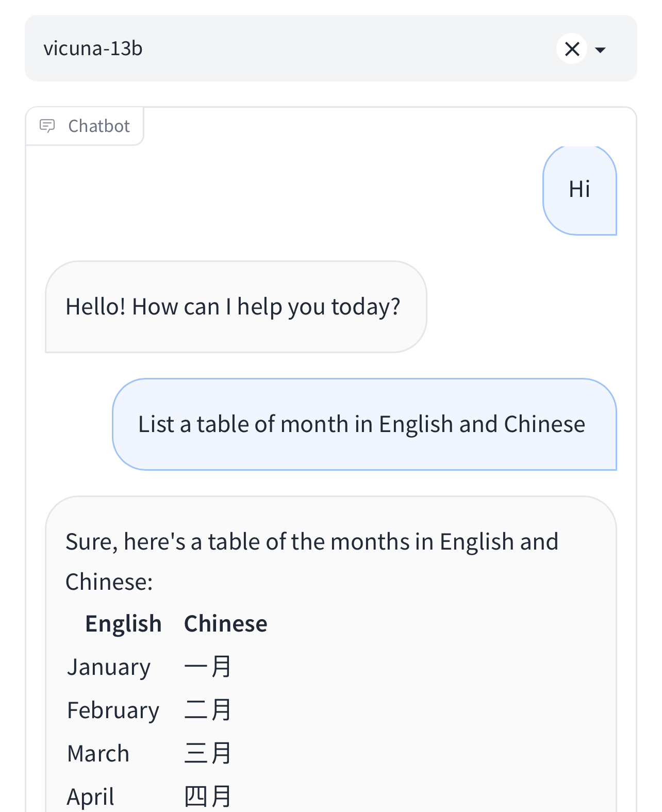Image resolution: width=662 pixels, height=812 pixels.
Task: Click the 'Hi' message bubble
Action: 580,190
